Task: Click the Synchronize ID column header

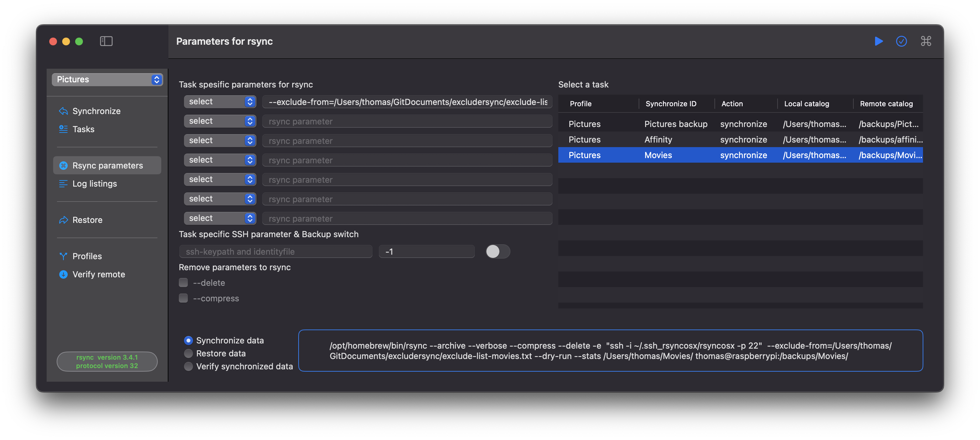Action: click(670, 104)
